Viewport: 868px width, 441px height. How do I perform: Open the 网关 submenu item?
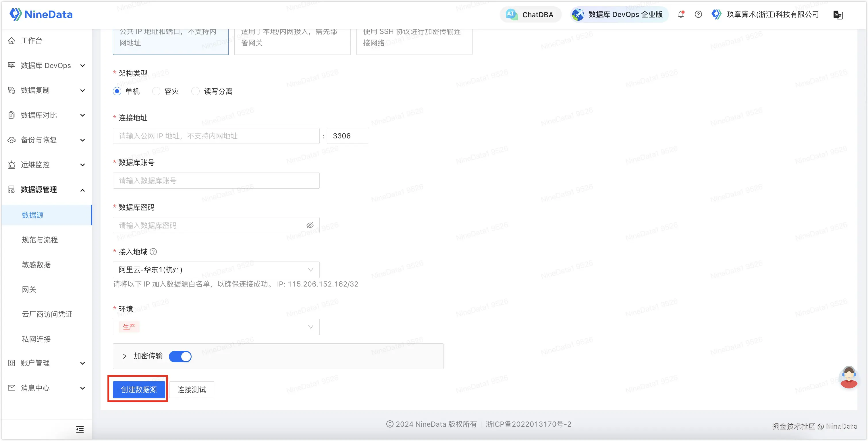[x=29, y=289]
